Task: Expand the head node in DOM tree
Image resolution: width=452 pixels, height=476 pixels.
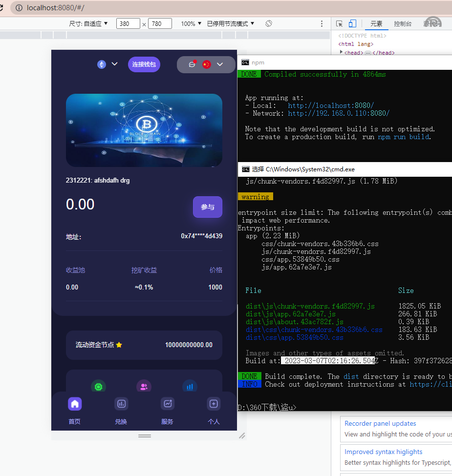Action: point(342,52)
